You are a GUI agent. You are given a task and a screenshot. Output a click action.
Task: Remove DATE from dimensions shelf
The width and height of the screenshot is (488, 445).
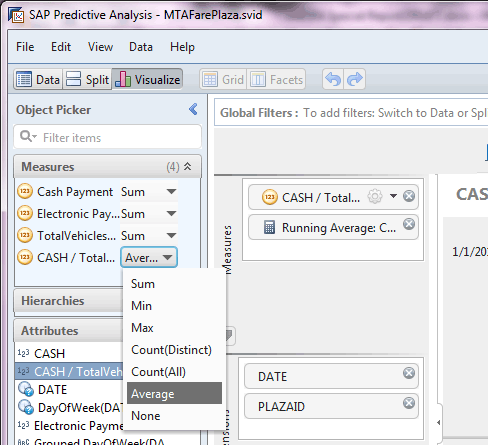tap(409, 373)
